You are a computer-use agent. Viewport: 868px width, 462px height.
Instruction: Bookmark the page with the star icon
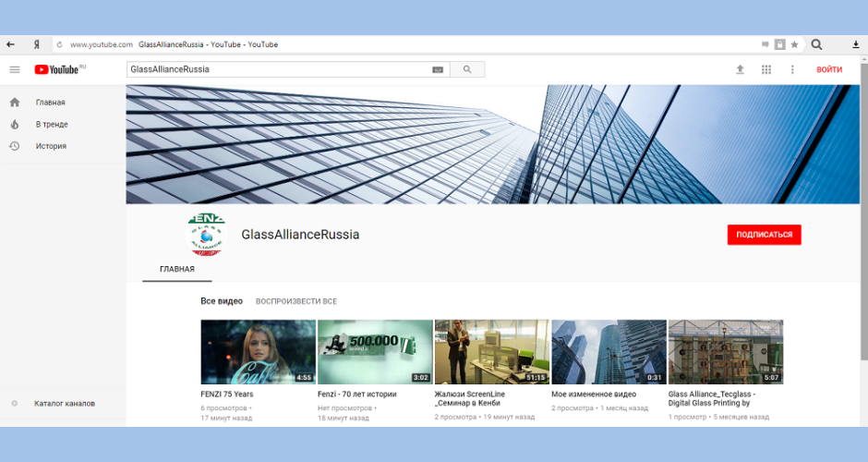[x=794, y=44]
